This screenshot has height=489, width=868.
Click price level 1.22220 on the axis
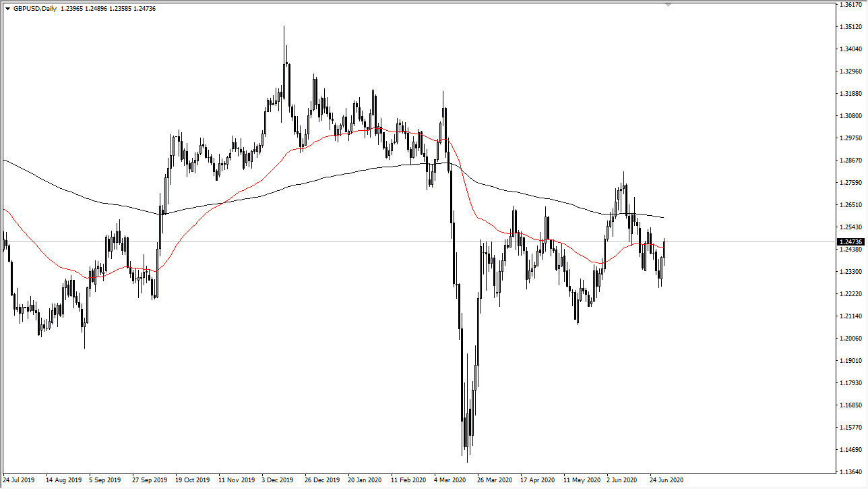(x=850, y=294)
